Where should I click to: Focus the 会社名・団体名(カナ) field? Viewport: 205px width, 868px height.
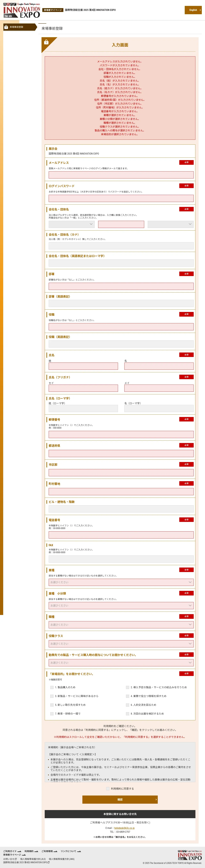(x=121, y=246)
